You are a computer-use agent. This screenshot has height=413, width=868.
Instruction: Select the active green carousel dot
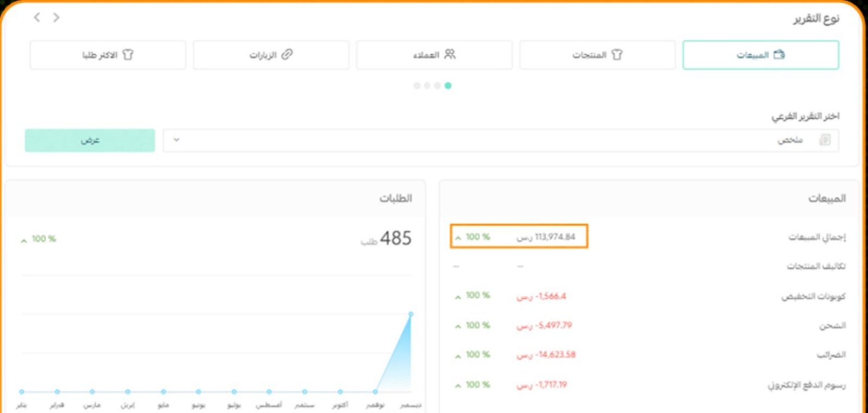click(448, 85)
